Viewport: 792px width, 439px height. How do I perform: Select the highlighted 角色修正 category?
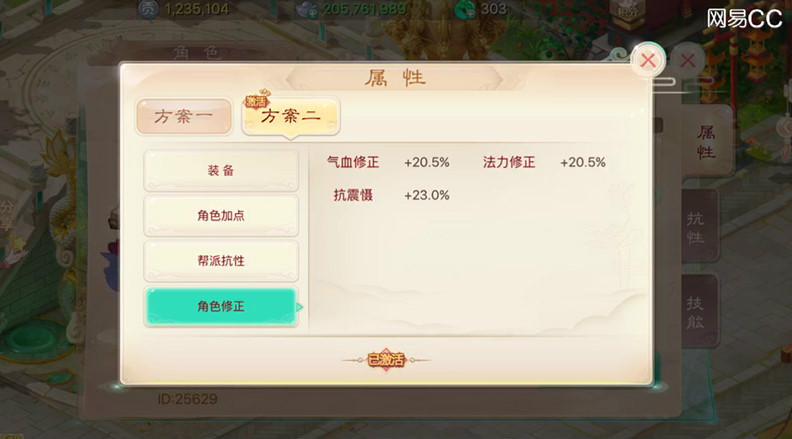[x=221, y=307]
